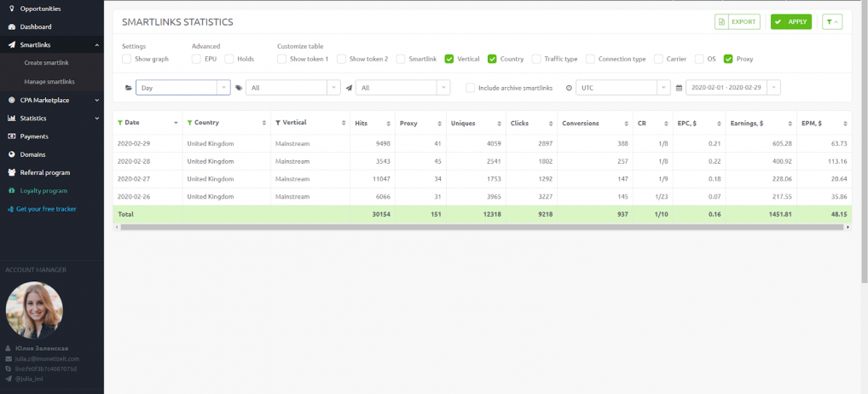868x394 pixels.
Task: Click the green Apply button
Action: coord(791,21)
